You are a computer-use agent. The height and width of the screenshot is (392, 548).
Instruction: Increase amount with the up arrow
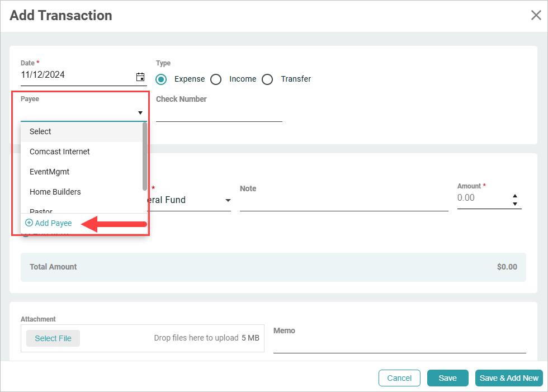(515, 196)
